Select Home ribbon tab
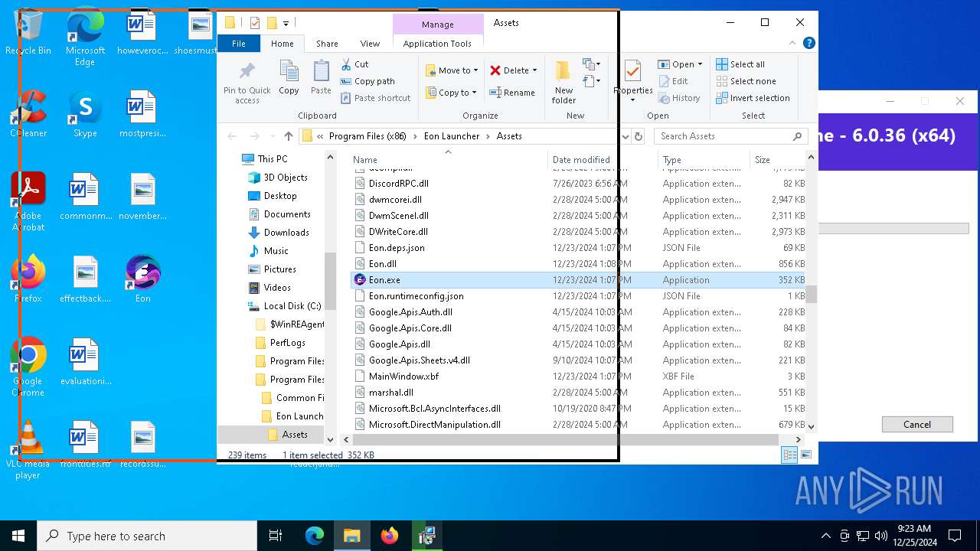This screenshot has width=980, height=551. click(282, 44)
